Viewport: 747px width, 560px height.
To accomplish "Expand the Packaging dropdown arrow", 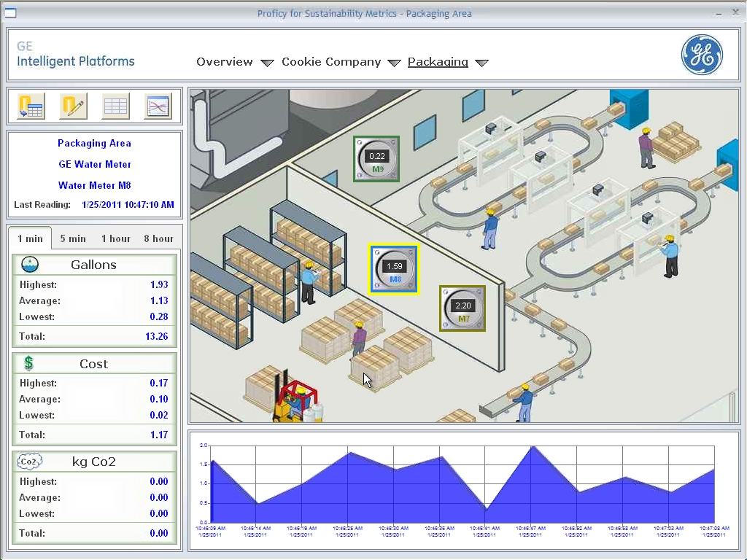I will [482, 63].
